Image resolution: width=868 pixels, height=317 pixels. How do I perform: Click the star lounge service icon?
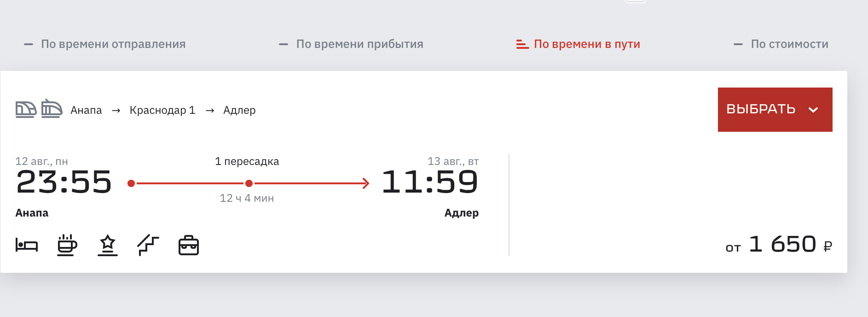click(108, 245)
